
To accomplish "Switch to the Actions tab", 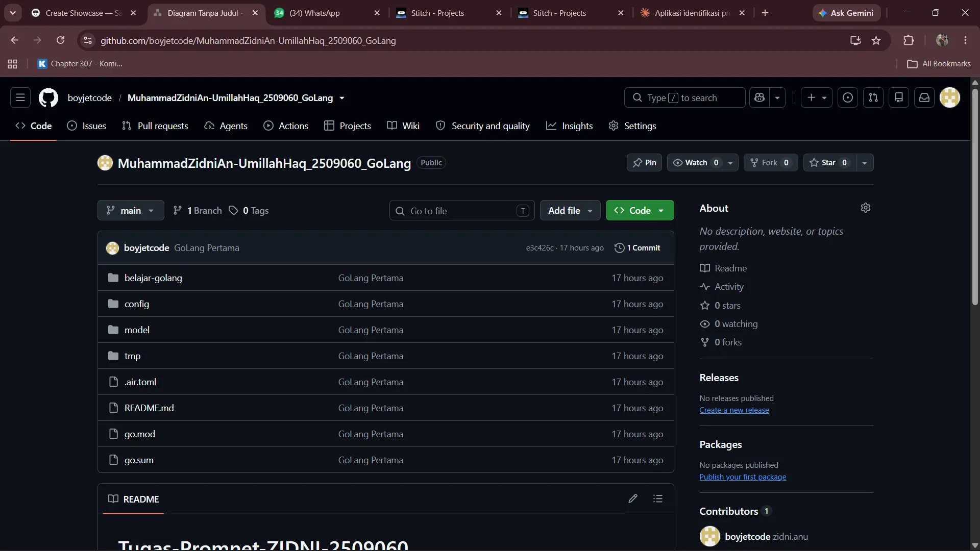I will (286, 126).
